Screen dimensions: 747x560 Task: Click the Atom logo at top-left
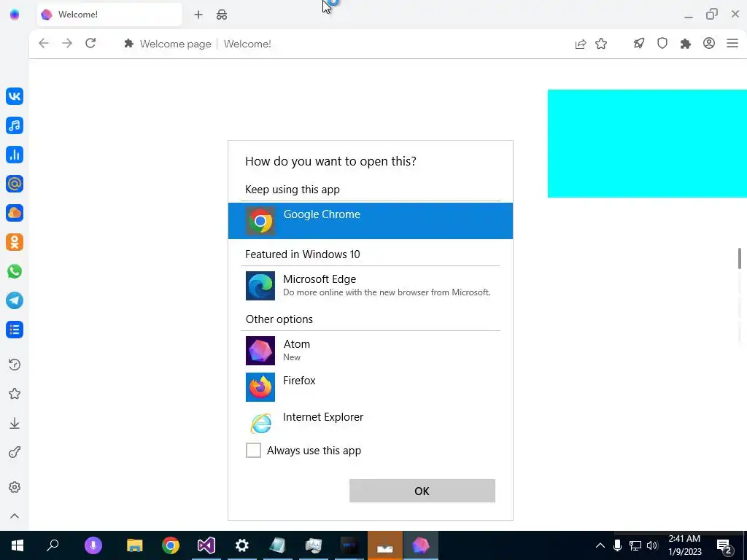15,15
